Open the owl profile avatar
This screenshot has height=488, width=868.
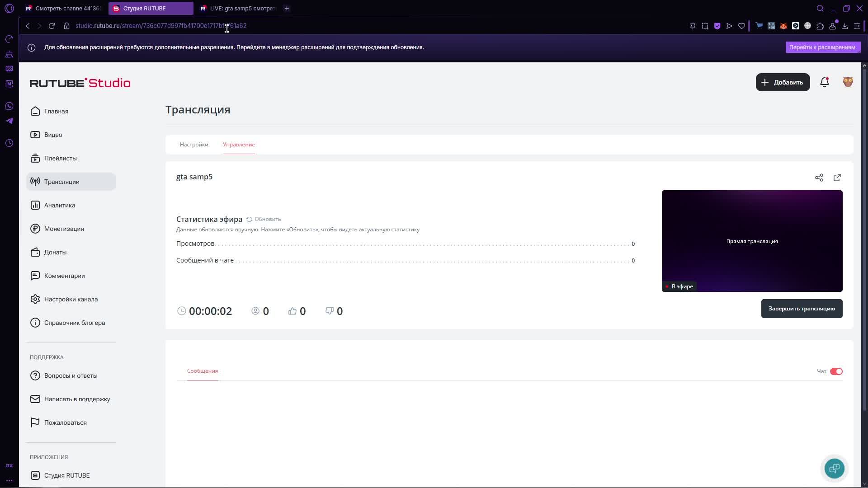848,82
